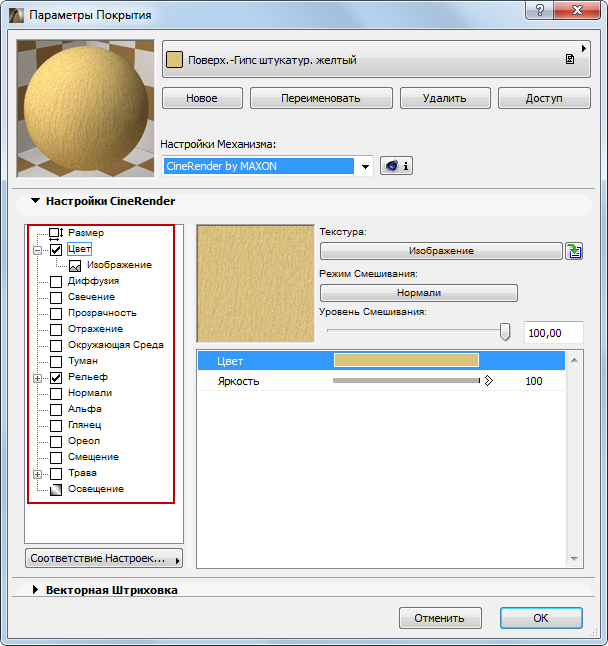Click the Освещение gradient icon
Viewport: 608px width, 646px height.
56,489
